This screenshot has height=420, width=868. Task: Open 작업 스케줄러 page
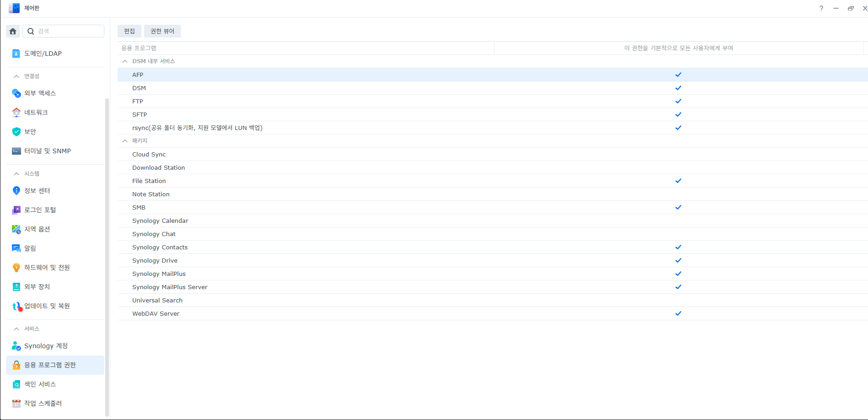click(x=55, y=404)
